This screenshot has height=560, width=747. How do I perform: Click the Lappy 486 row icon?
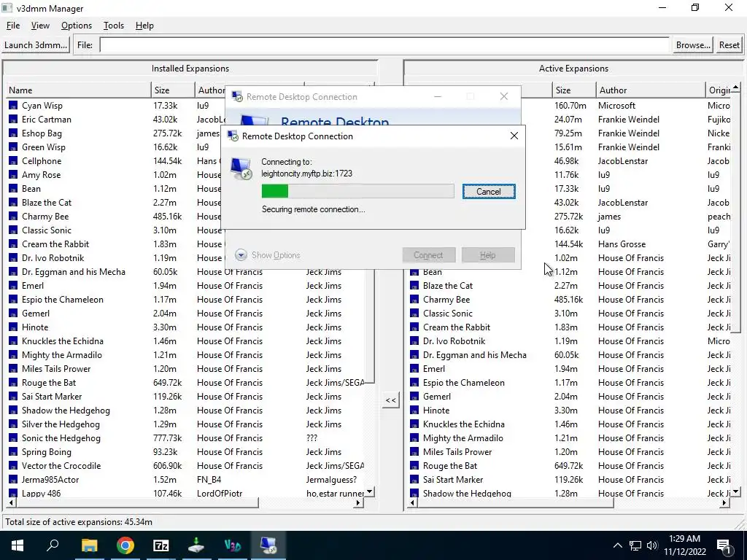click(13, 494)
